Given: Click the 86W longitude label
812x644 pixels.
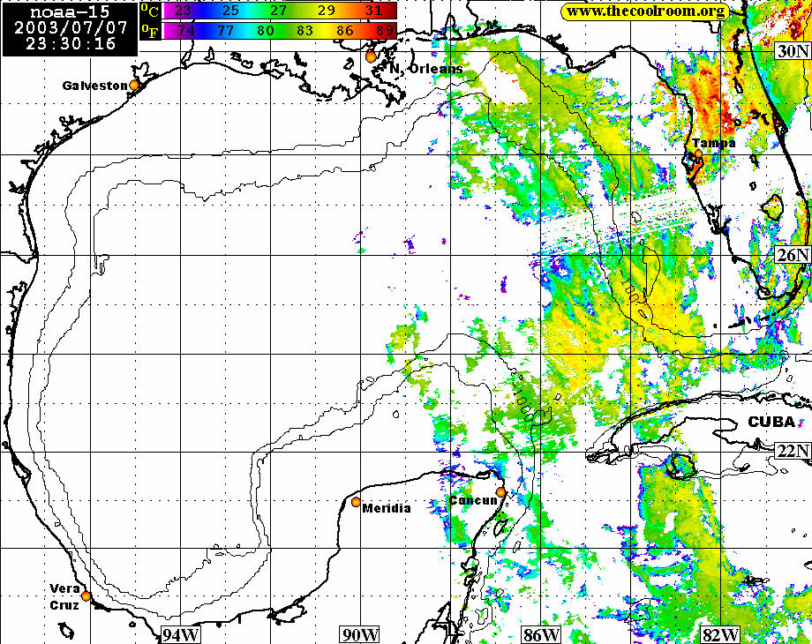Looking at the screenshot, I should point(541,634).
